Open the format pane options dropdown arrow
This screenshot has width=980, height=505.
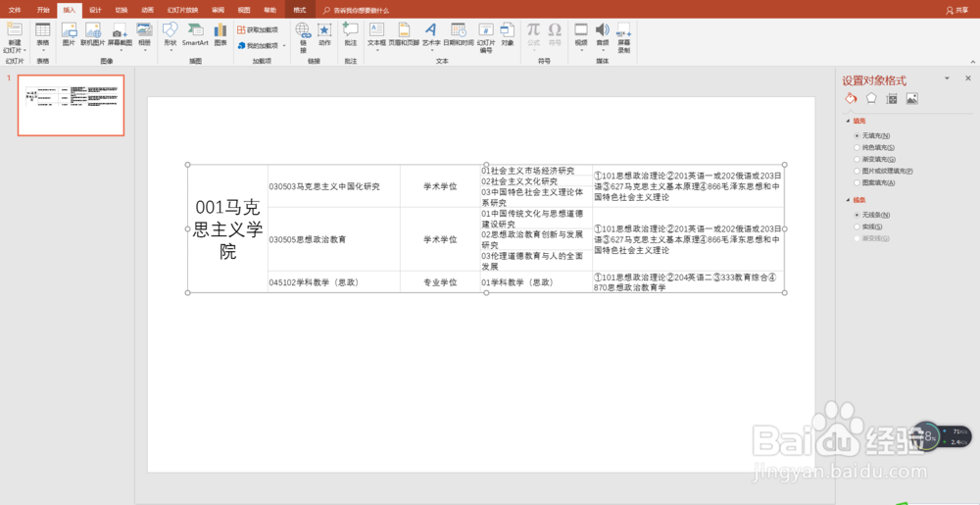pos(948,78)
